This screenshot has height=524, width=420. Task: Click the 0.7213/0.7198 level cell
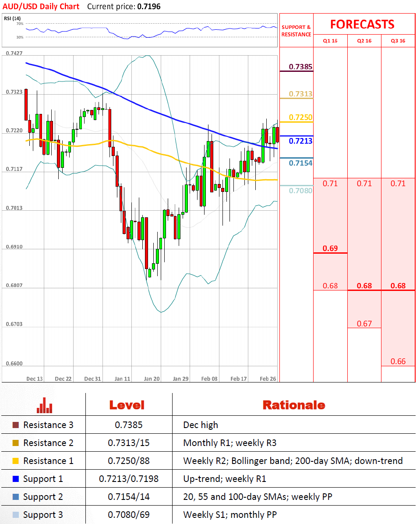coord(129,479)
